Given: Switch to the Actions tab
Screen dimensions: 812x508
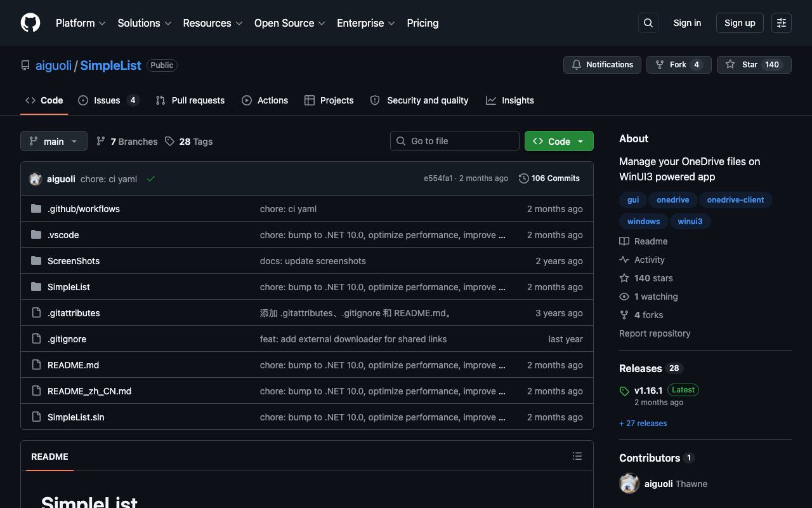Looking at the screenshot, I should (265, 100).
